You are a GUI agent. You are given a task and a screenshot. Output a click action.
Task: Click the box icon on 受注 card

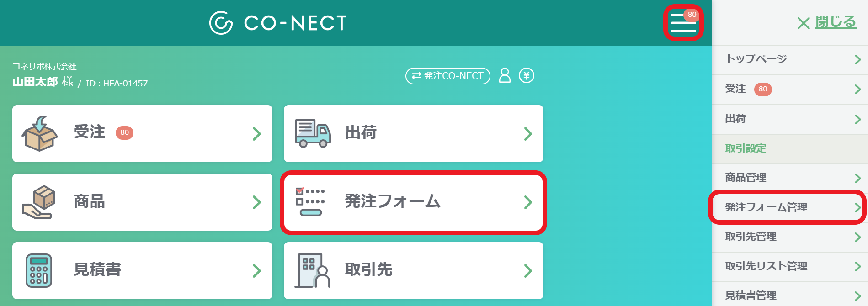(x=40, y=133)
